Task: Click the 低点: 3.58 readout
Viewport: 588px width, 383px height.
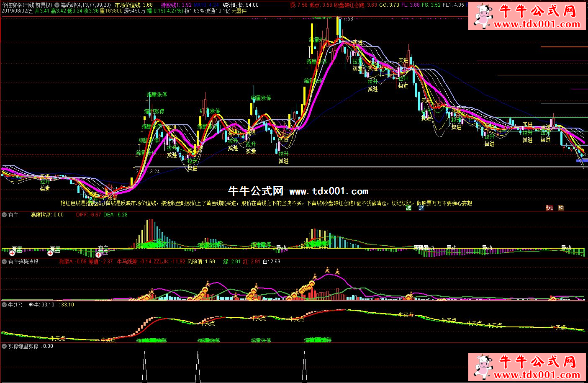Action: (x=321, y=5)
